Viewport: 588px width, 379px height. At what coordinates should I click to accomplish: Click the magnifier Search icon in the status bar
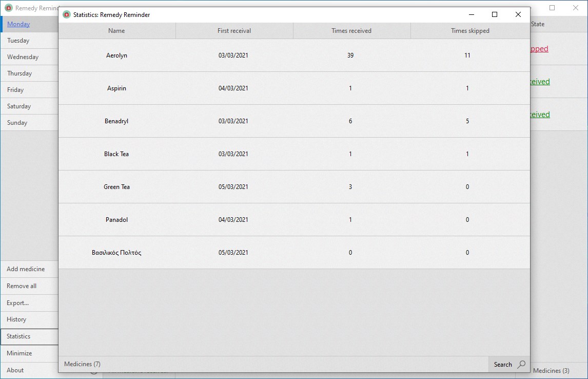(521, 364)
